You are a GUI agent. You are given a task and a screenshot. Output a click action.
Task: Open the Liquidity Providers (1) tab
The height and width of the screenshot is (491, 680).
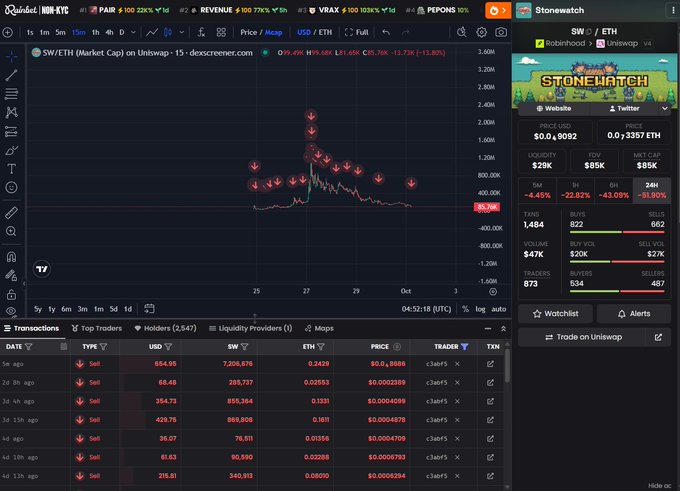pyautogui.click(x=250, y=328)
